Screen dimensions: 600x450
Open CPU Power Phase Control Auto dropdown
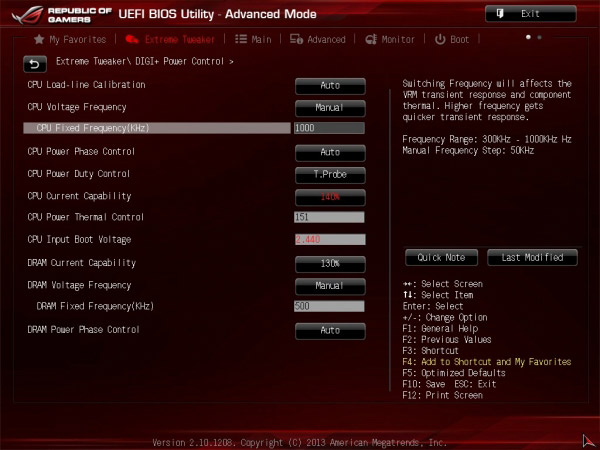[x=330, y=152]
